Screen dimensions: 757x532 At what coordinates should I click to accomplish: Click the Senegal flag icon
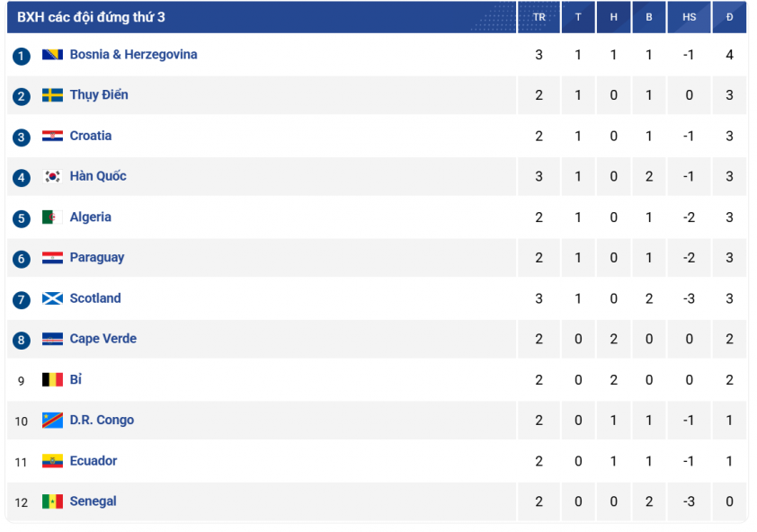coord(52,501)
